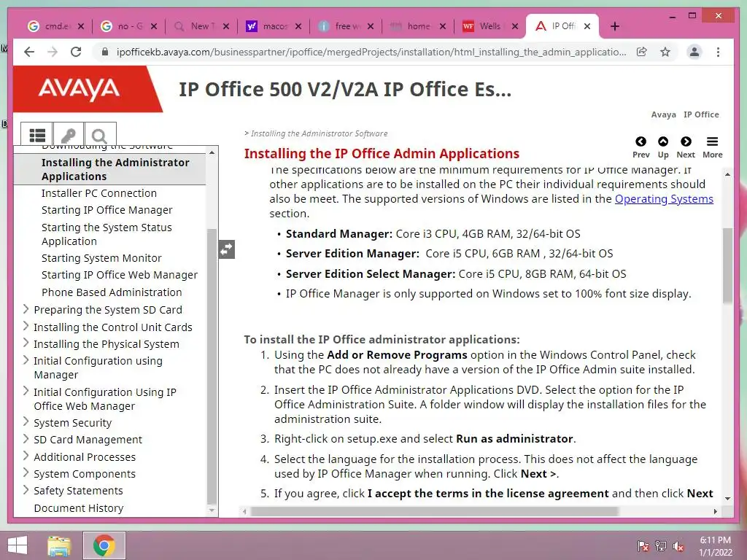Click the padlock site info icon
This screenshot has height=560, width=747.
[x=105, y=52]
